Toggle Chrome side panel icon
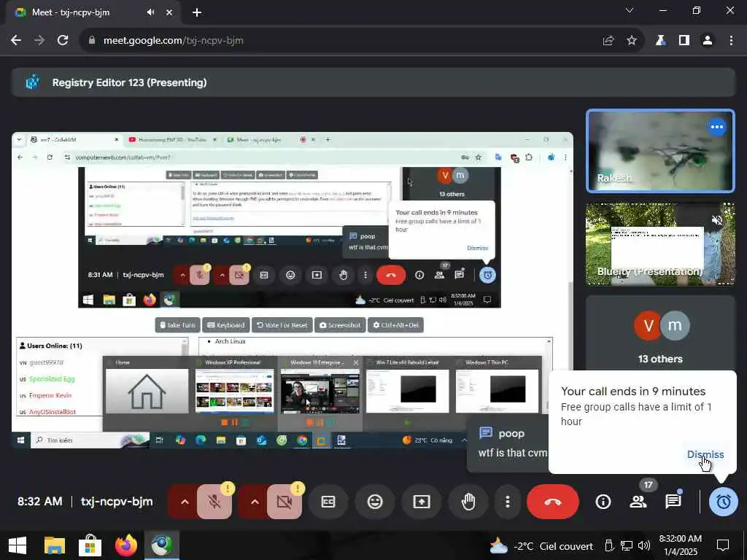This screenshot has width=747, height=560. pos(684,41)
